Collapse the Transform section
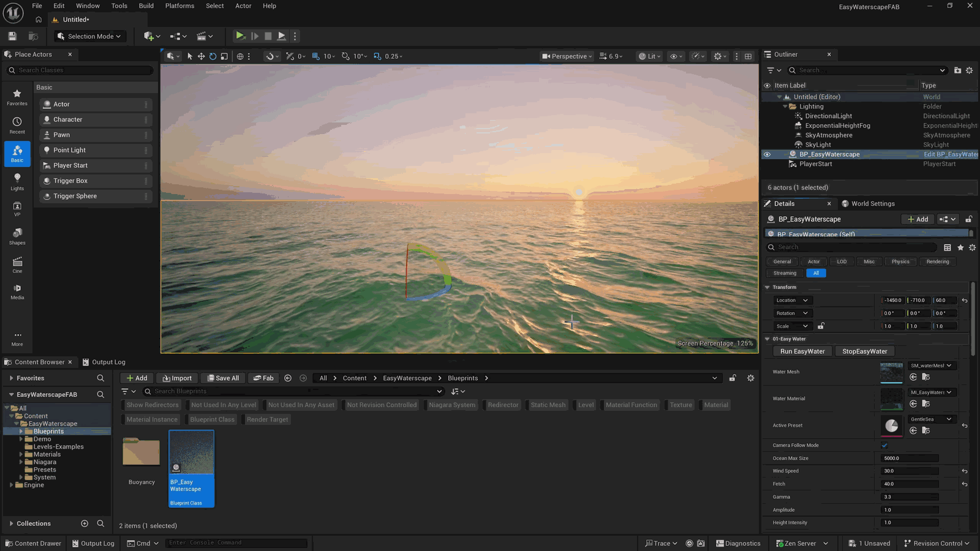The image size is (980, 551). [x=767, y=287]
